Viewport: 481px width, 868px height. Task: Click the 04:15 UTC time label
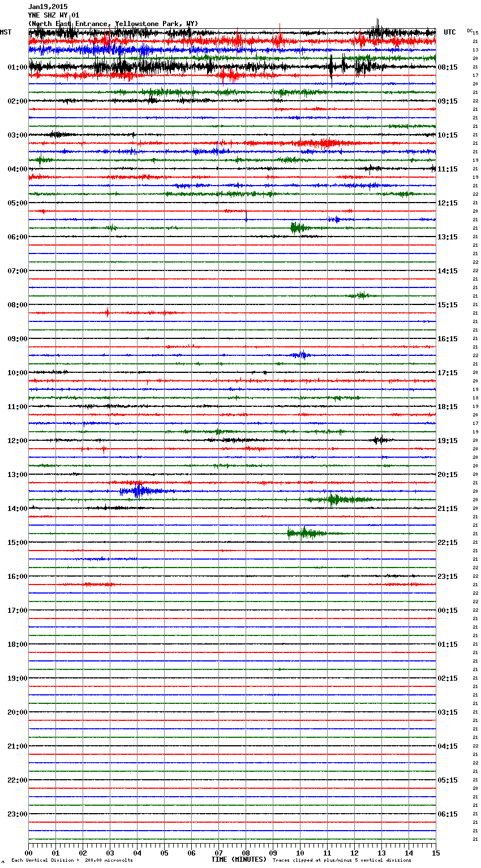coord(448,746)
